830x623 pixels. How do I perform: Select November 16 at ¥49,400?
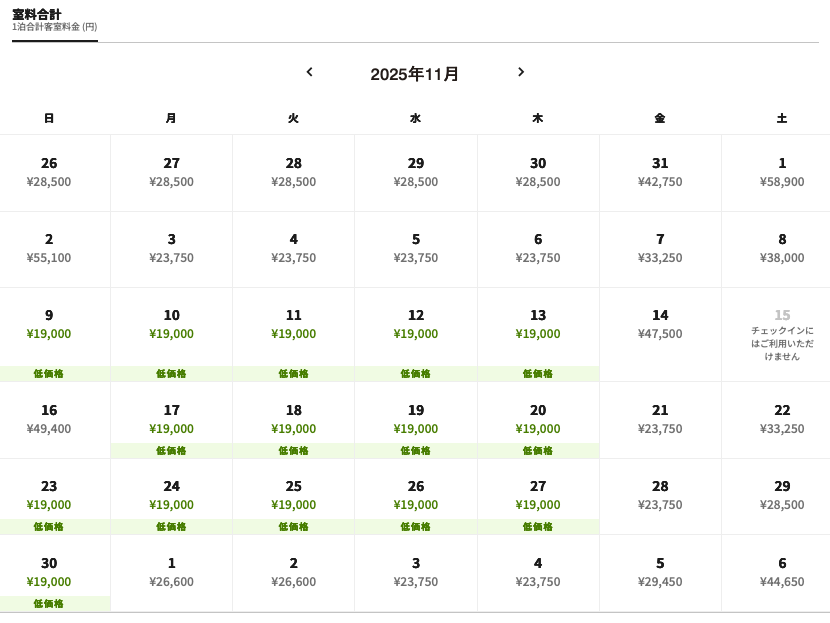(49, 419)
